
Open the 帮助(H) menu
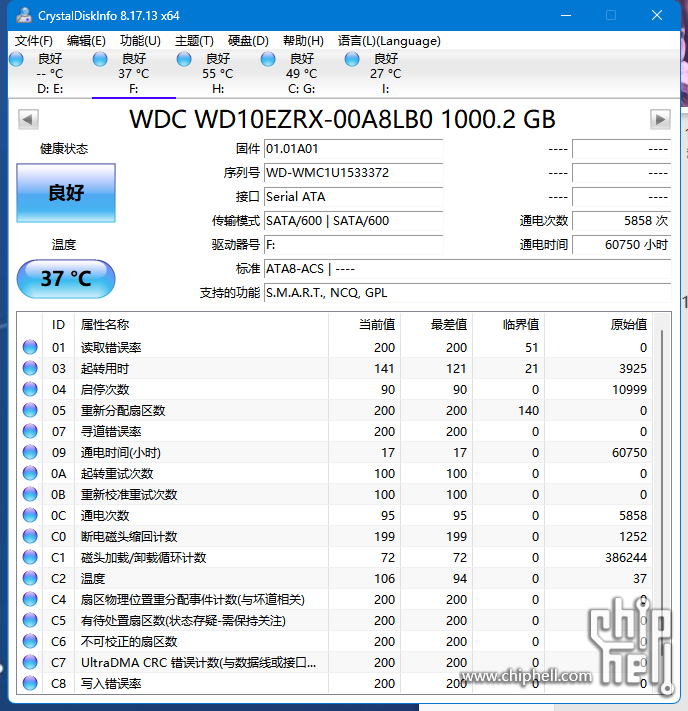point(303,41)
